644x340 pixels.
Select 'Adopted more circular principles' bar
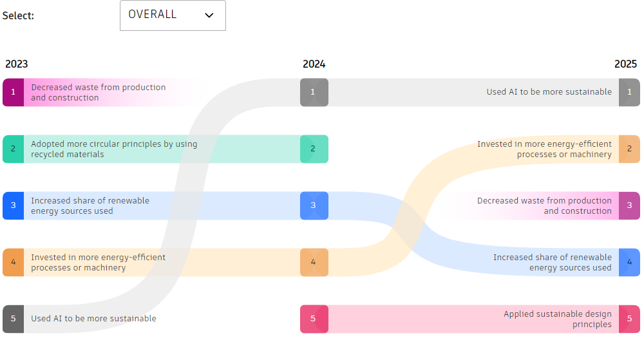(x=114, y=149)
